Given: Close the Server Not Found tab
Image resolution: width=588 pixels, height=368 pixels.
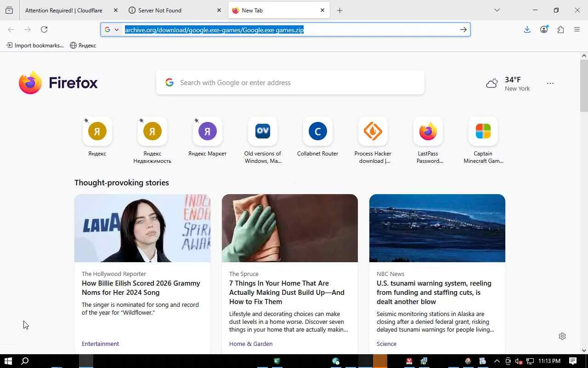Looking at the screenshot, I should [219, 10].
